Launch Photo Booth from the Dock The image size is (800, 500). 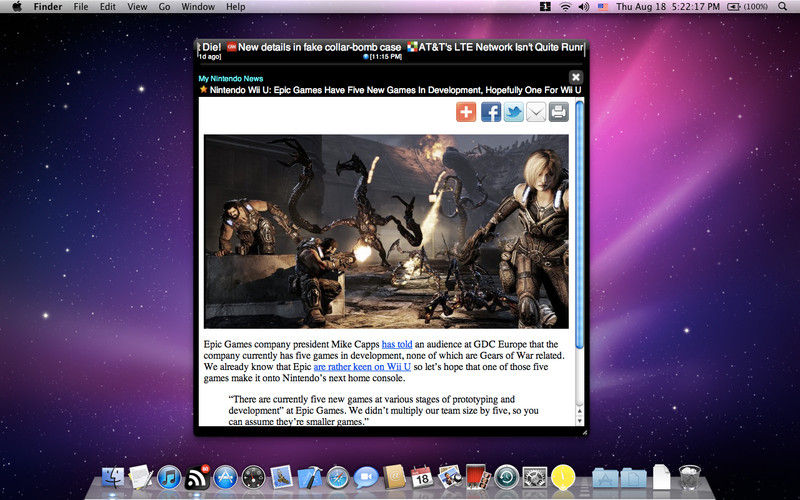click(x=478, y=478)
